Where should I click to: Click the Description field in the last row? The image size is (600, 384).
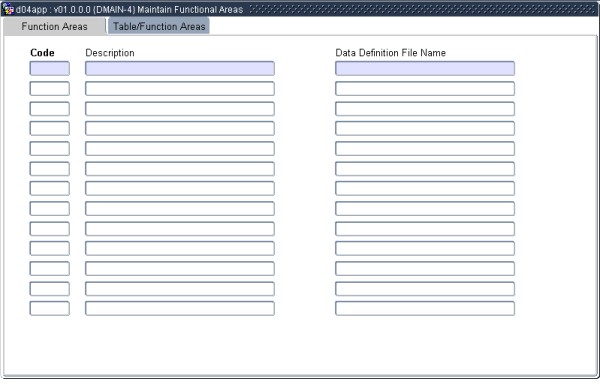point(180,309)
